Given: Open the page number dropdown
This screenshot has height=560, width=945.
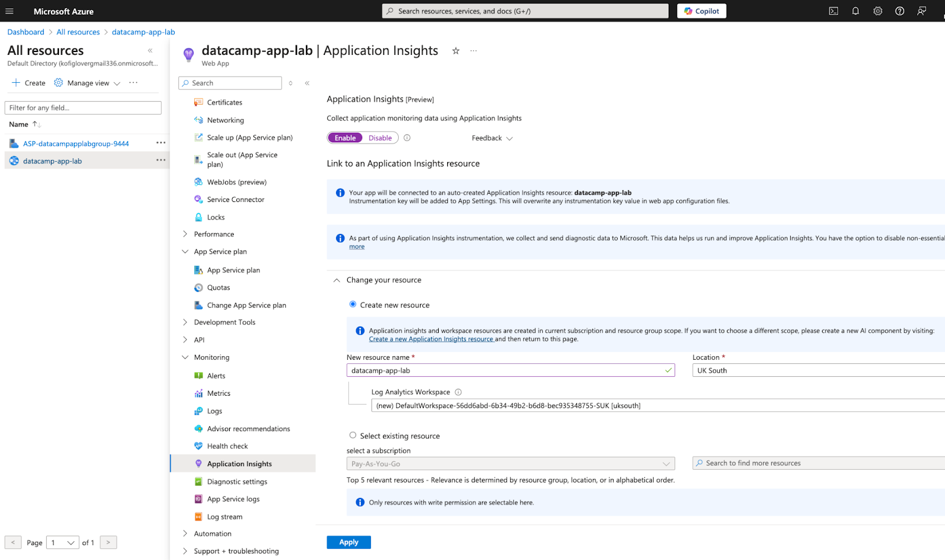Looking at the screenshot, I should [63, 542].
